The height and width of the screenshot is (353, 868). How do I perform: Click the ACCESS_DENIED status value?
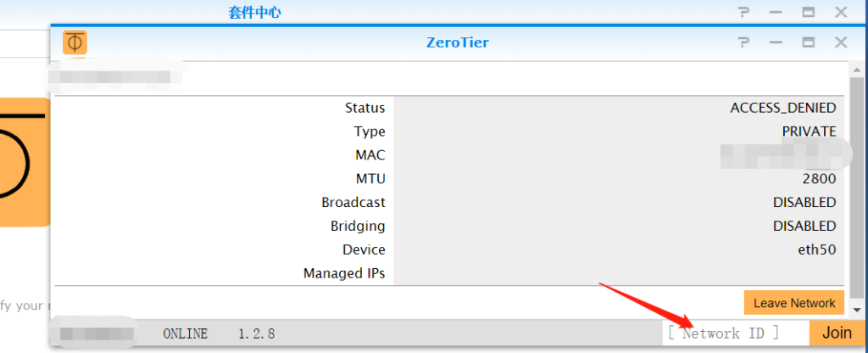(782, 108)
